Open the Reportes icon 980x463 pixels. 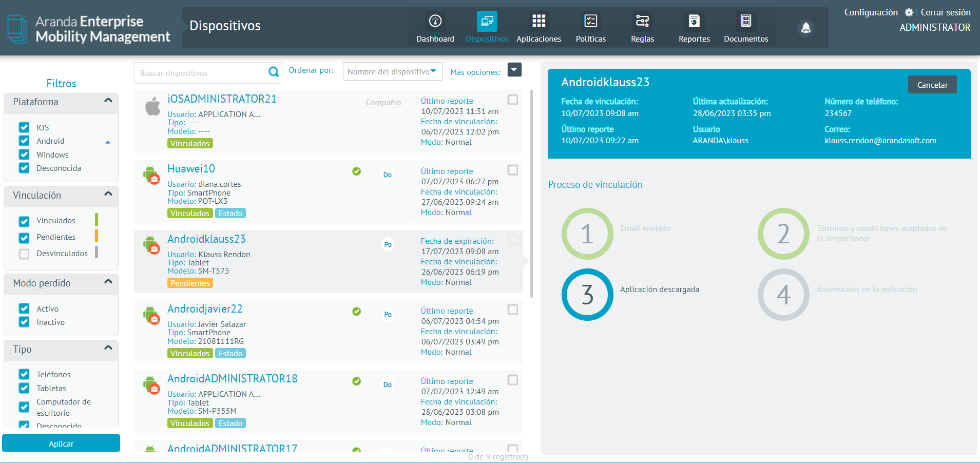694,21
